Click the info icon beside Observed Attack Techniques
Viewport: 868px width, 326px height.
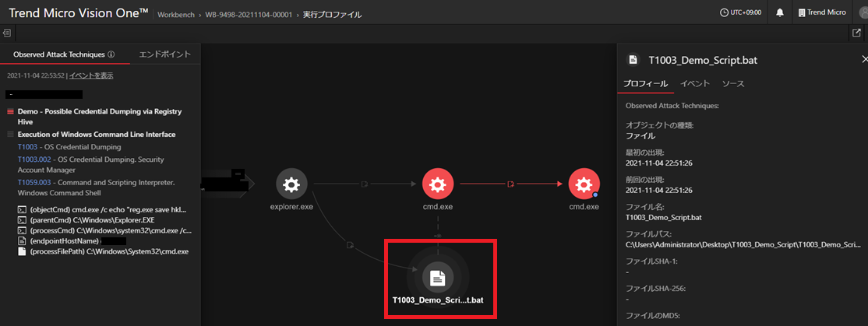tap(111, 54)
